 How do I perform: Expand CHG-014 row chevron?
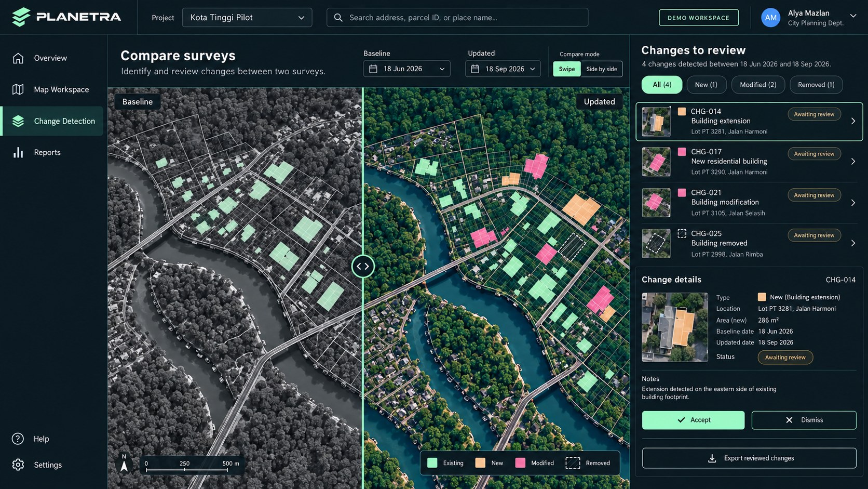853,121
